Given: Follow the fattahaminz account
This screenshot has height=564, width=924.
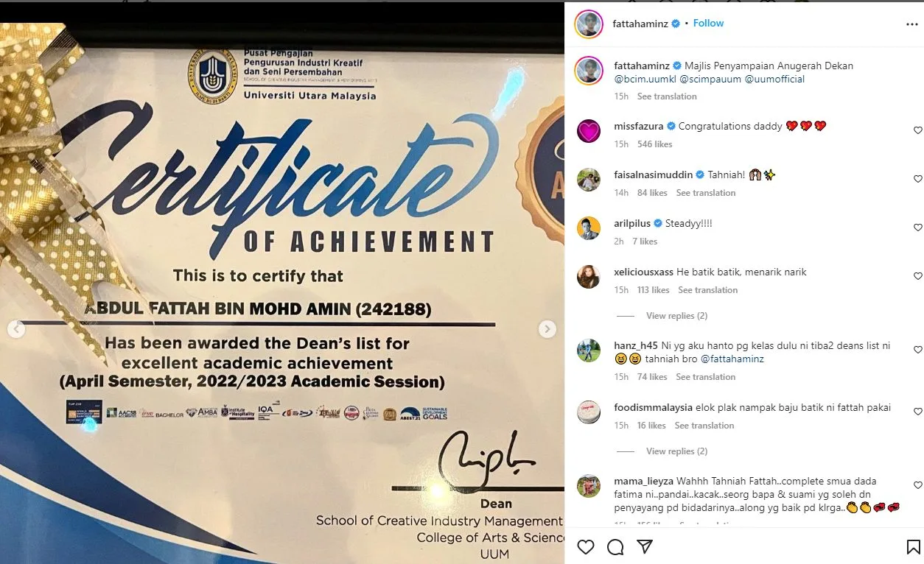Looking at the screenshot, I should [x=708, y=24].
